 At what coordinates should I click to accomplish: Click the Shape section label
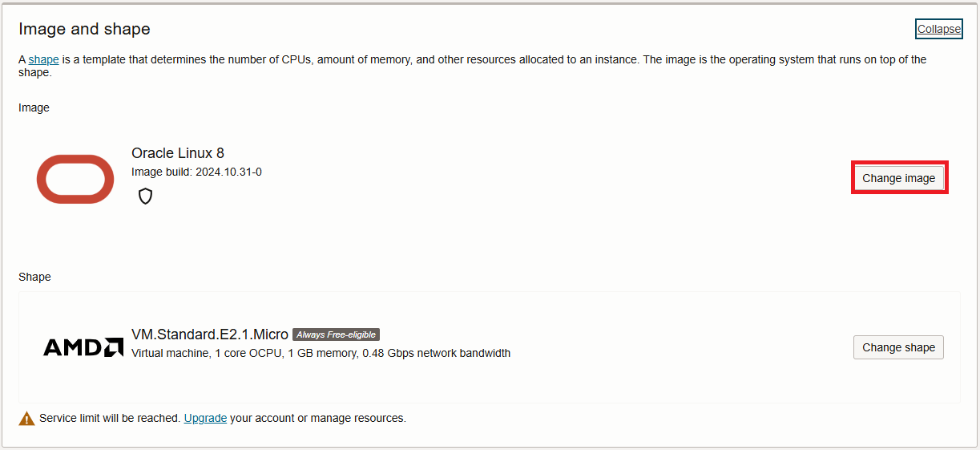tap(34, 277)
